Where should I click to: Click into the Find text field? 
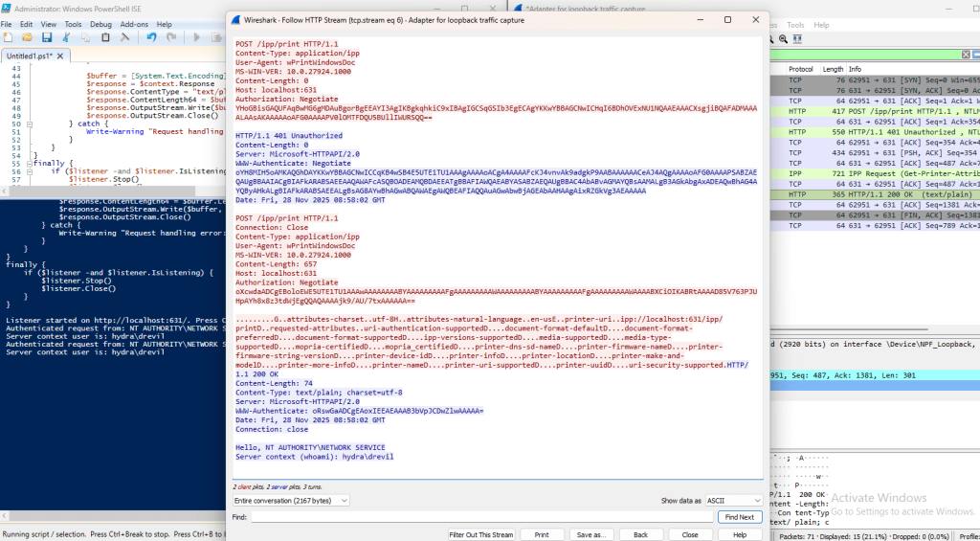coord(479,517)
